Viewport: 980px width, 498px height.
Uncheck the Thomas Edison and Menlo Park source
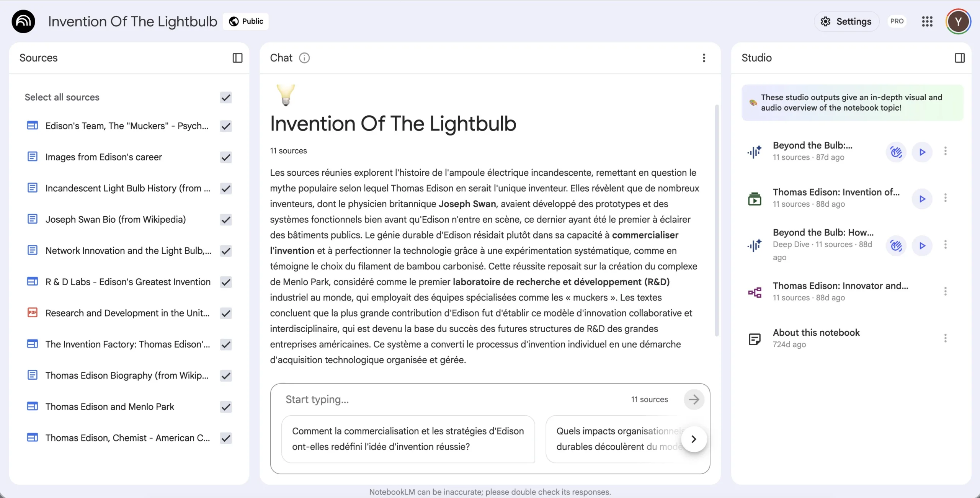click(x=226, y=407)
